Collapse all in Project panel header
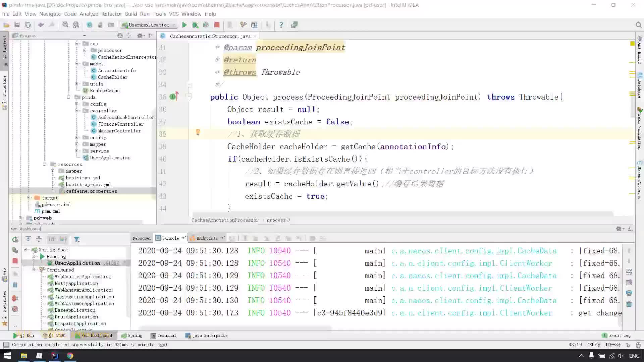Image resolution: width=644 pixels, height=362 pixels. (x=128, y=36)
